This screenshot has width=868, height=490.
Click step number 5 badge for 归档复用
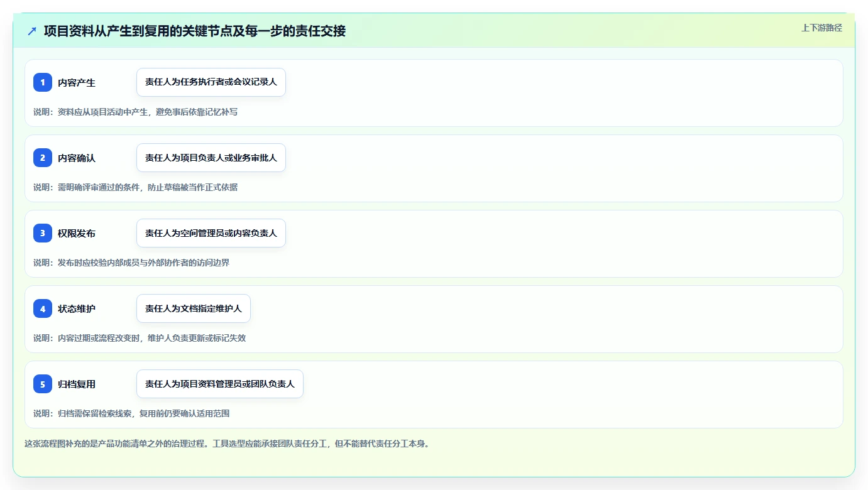pyautogui.click(x=43, y=384)
